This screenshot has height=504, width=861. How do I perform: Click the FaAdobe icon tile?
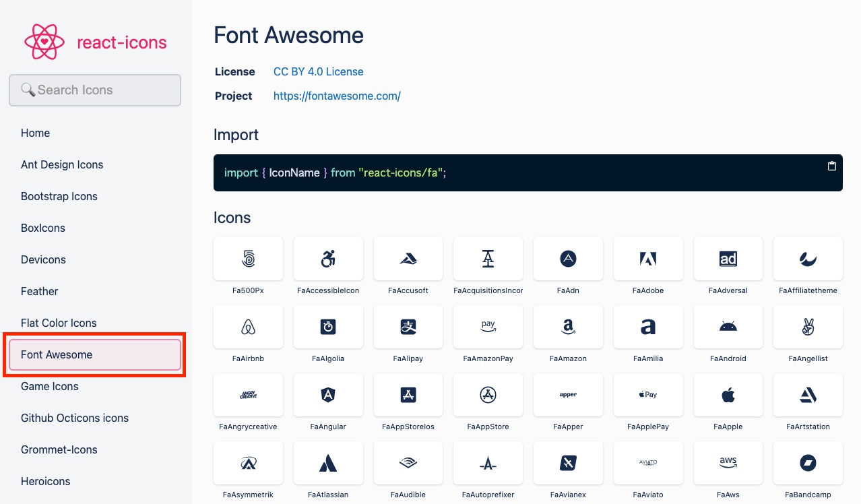[x=648, y=259]
